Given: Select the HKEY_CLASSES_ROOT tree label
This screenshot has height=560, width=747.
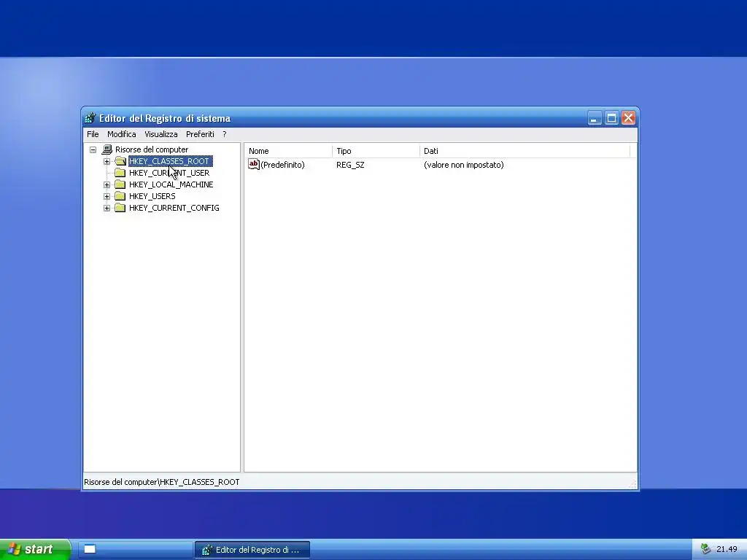Looking at the screenshot, I should (x=170, y=161).
